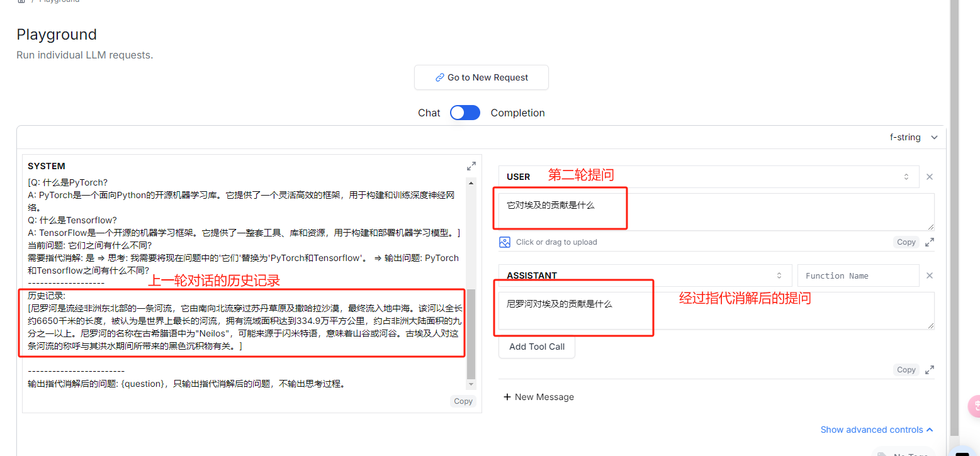The width and height of the screenshot is (980, 456).
Task: Click the SYSTEM panel vertical scrollbar thumb
Action: 471,333
